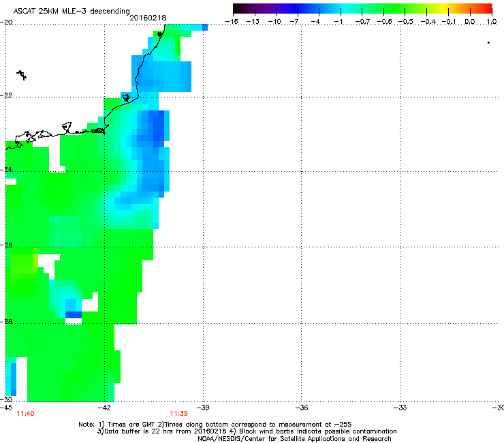Click the 0.0 label on the color bar

(x=470, y=22)
